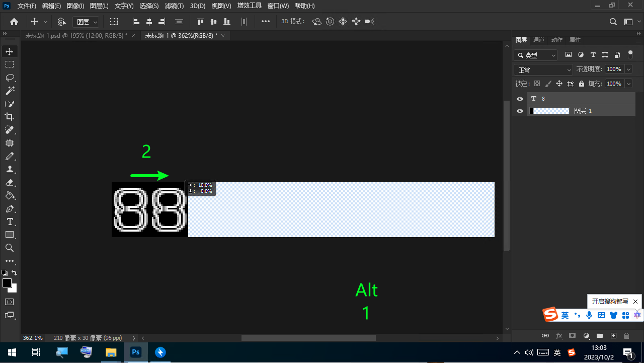Toggle visibility of 图层 1
This screenshot has width=644, height=363.
pos(520,111)
